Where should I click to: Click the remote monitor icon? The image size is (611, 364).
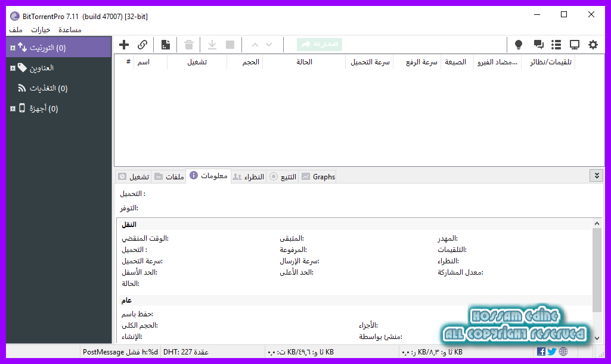575,45
